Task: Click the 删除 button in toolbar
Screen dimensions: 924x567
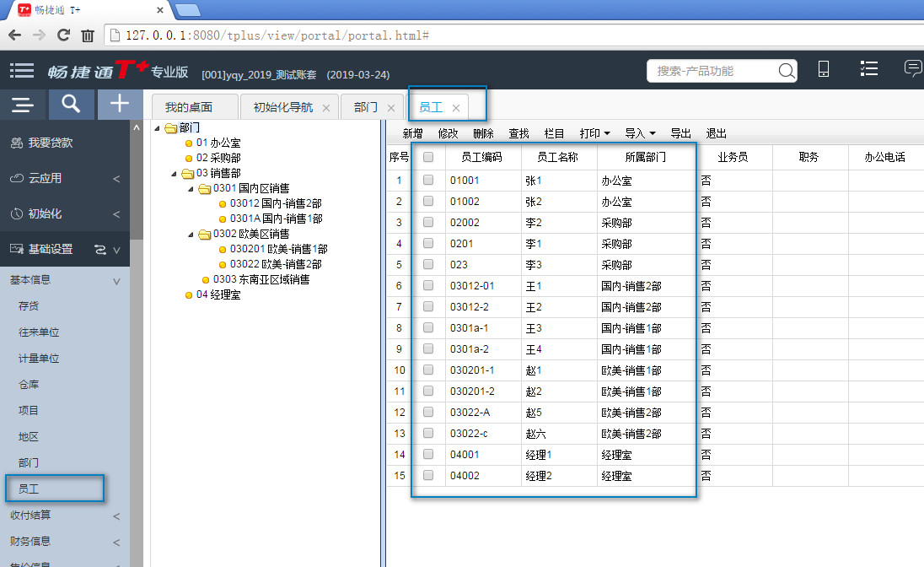Action: pos(483,133)
